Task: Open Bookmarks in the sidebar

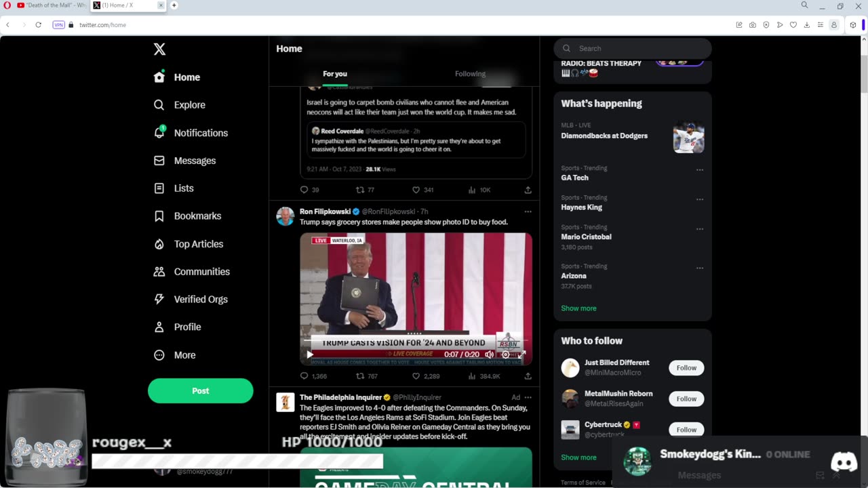Action: [188, 216]
